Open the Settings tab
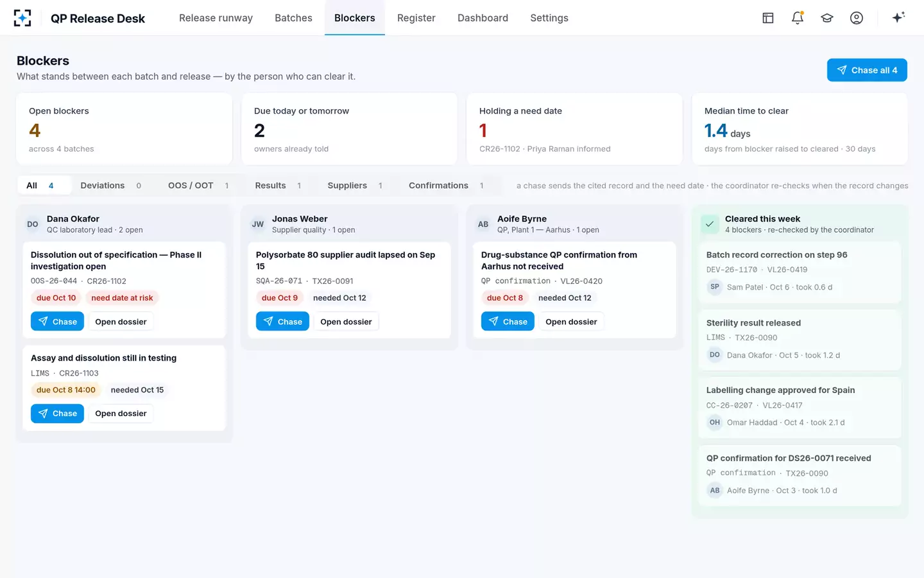924x578 pixels. pyautogui.click(x=549, y=18)
